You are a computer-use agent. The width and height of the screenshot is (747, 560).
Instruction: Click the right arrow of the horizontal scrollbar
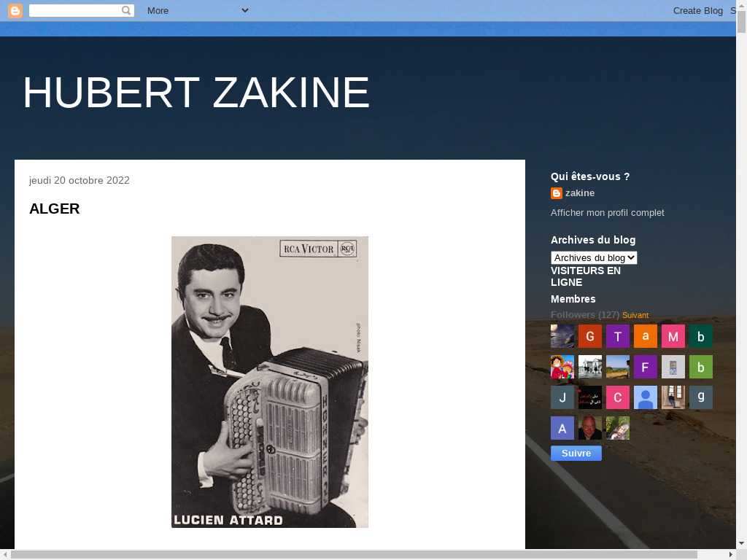click(x=731, y=555)
